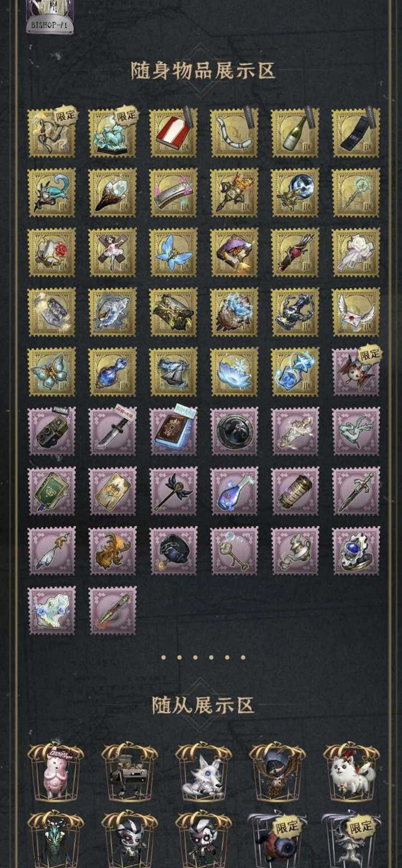This screenshot has width=402, height=868.
Task: Select the limited masked doll purple stamp
Action: point(356,372)
